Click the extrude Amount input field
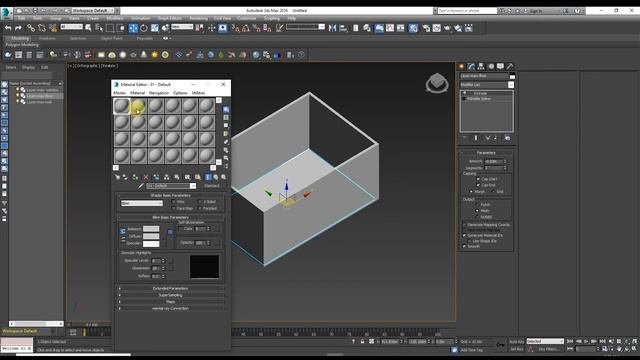Viewport: 640px width, 360px height. 493,162
